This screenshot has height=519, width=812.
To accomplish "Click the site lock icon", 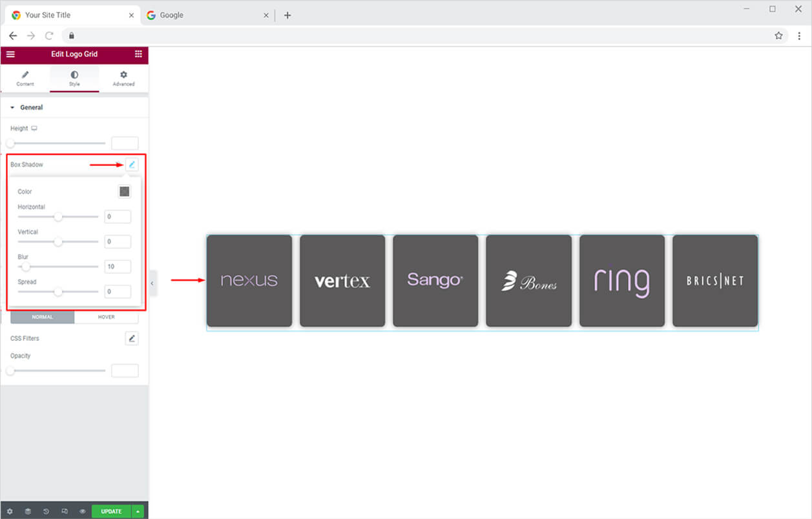I will (72, 36).
